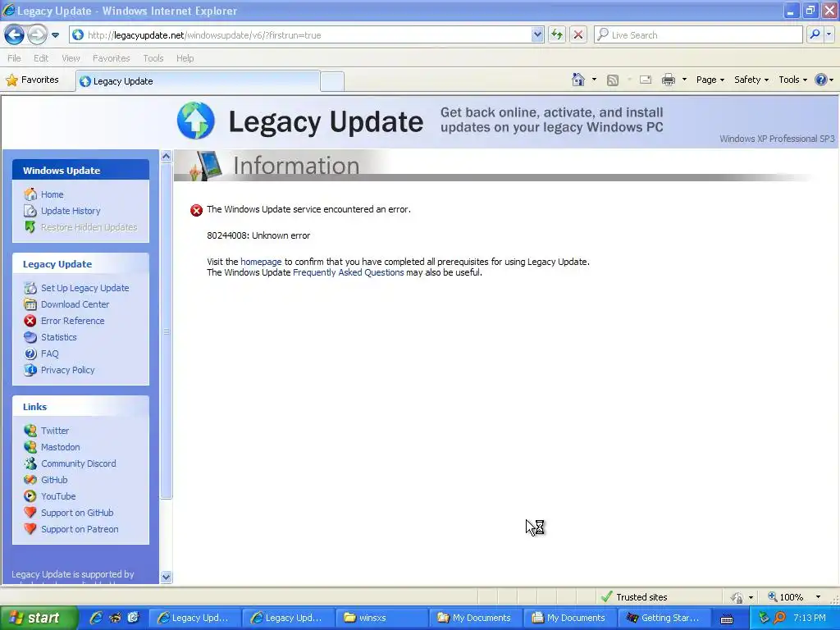Open the Download Center link

(x=75, y=304)
